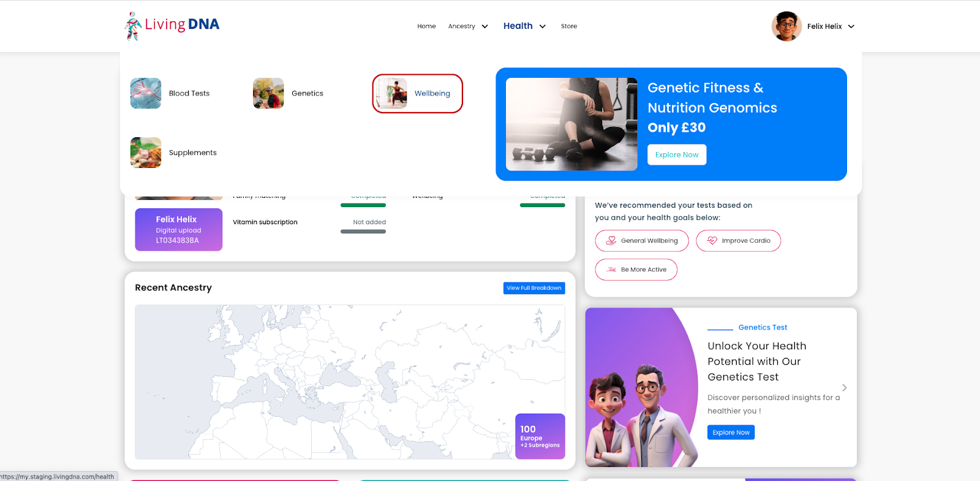
Task: Click the Felix Helix Digital upload card
Action: [x=179, y=230]
